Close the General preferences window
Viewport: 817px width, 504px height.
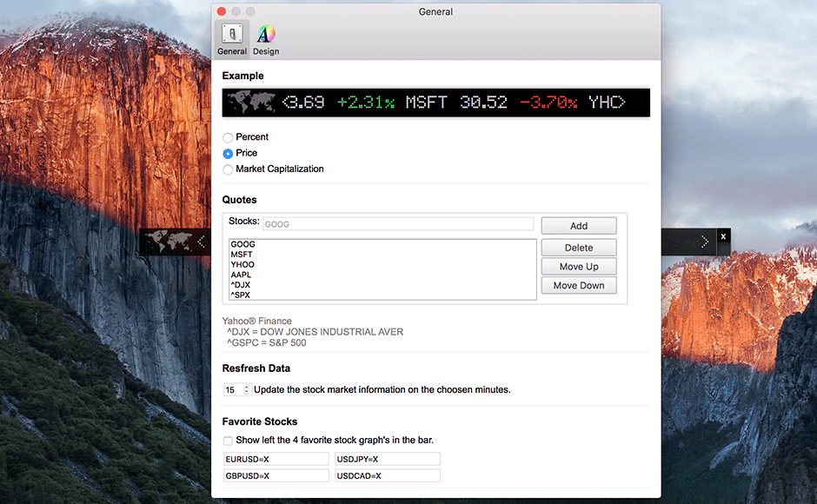point(222,11)
